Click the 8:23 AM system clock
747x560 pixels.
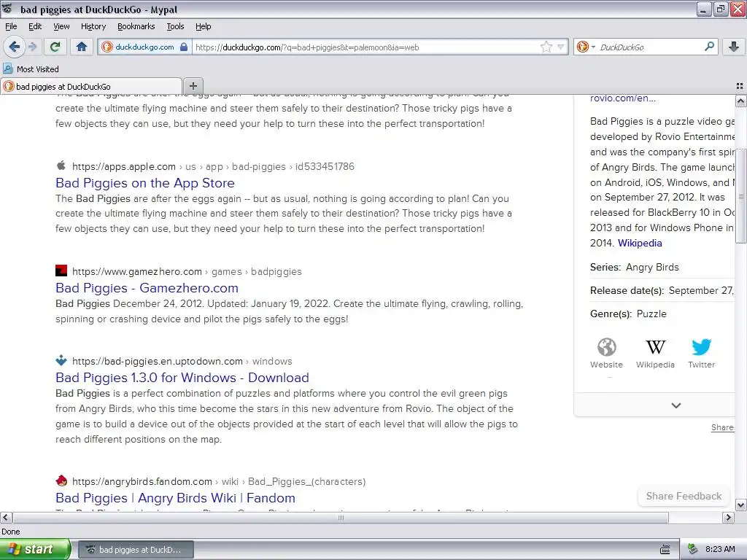(720, 550)
